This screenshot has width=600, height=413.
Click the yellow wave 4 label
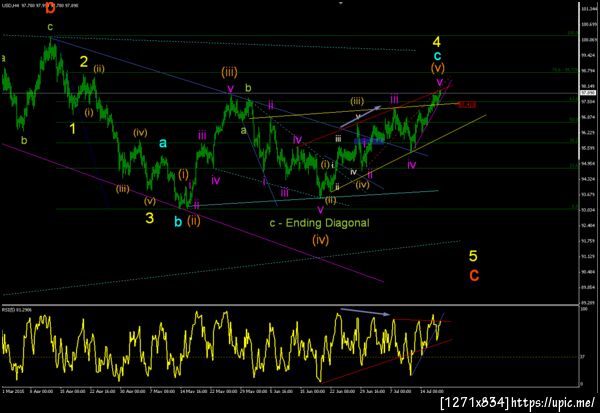tap(437, 42)
